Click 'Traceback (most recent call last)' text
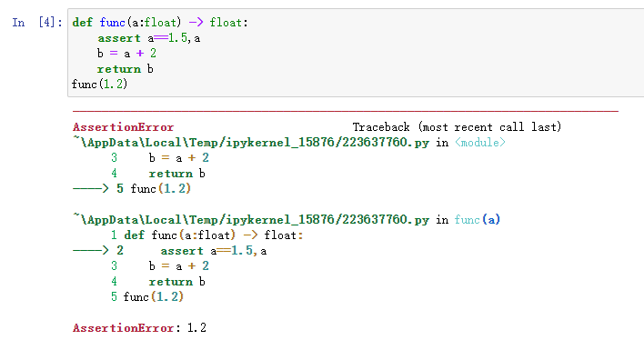Screen dimensions: 644x350 tap(457, 126)
